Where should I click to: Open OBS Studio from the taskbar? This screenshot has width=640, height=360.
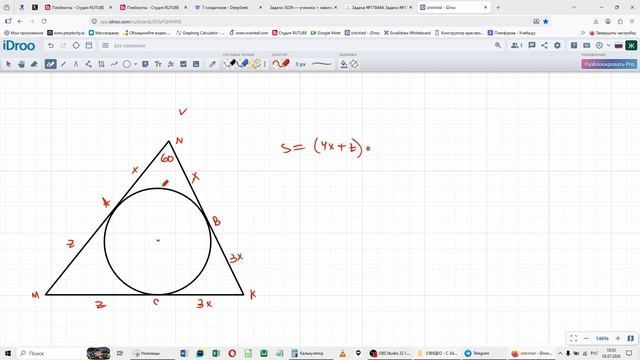(391, 353)
